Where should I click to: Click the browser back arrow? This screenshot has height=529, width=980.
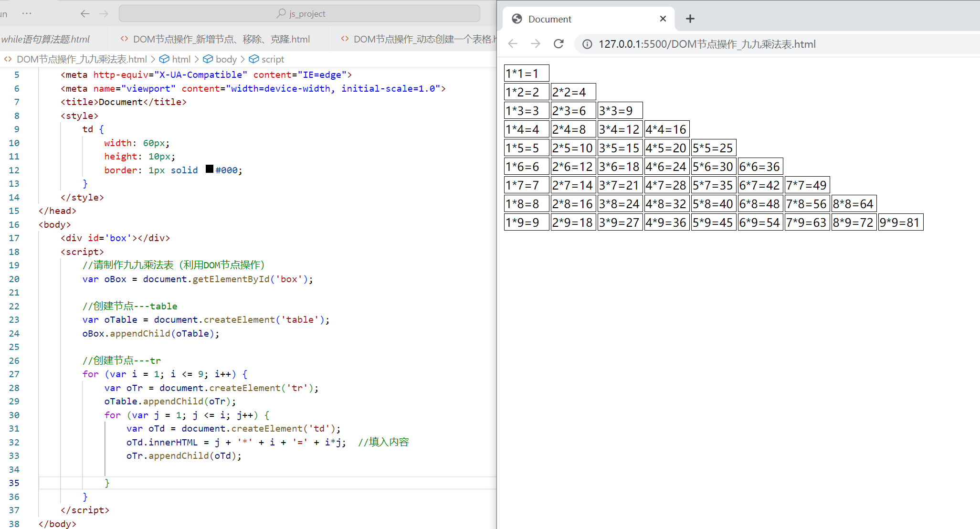coord(513,44)
